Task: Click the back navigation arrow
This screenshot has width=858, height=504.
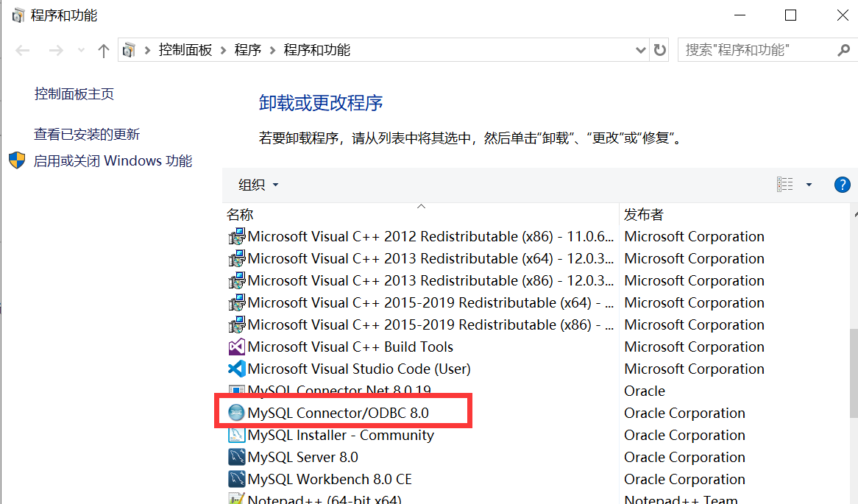Action: (22, 51)
